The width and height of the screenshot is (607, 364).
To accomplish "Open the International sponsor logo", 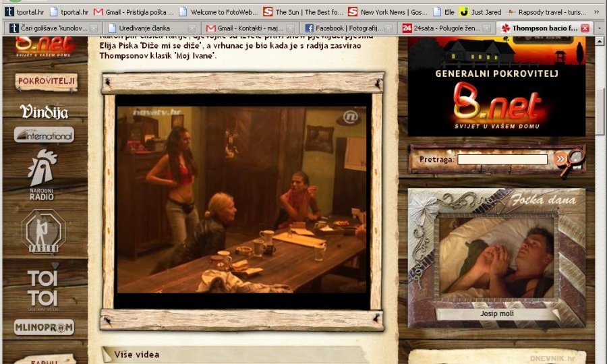I will [x=44, y=135].
